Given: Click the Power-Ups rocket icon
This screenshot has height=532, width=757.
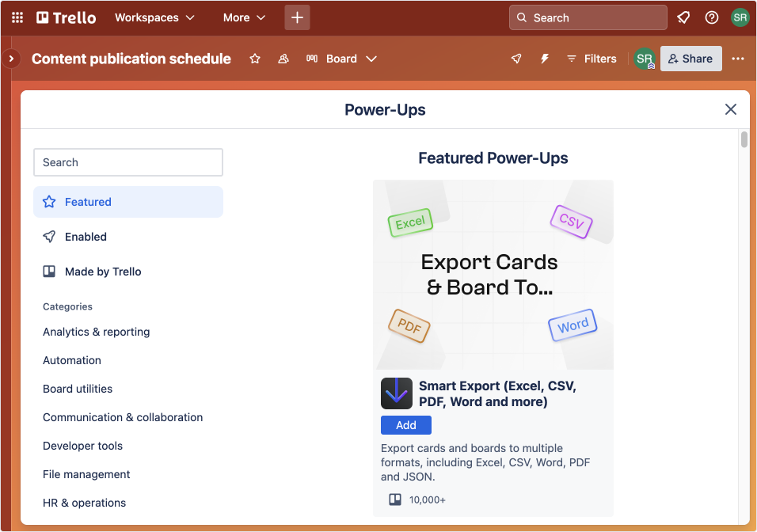Looking at the screenshot, I should pyautogui.click(x=516, y=59).
